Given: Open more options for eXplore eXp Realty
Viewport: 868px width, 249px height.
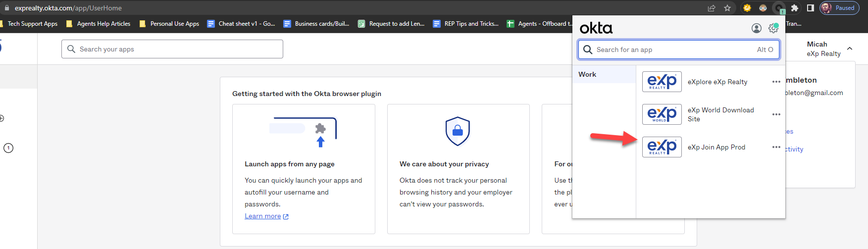Looking at the screenshot, I should (776, 82).
